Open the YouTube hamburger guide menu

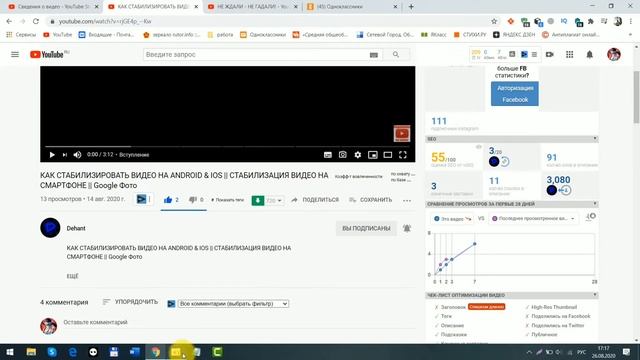point(15,54)
